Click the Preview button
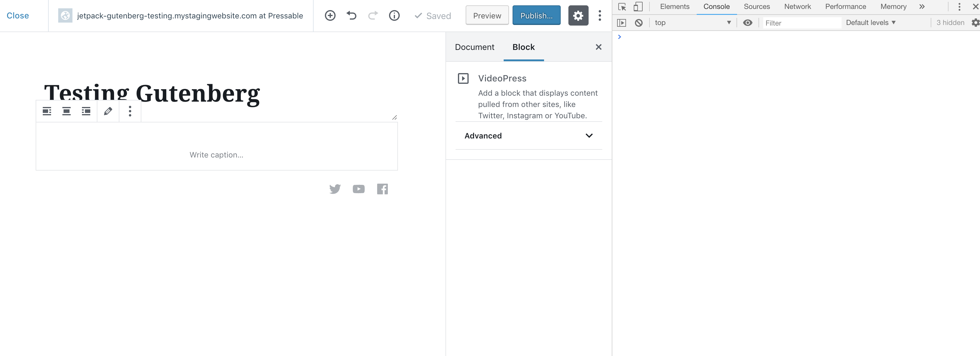The width and height of the screenshot is (980, 356). point(487,16)
